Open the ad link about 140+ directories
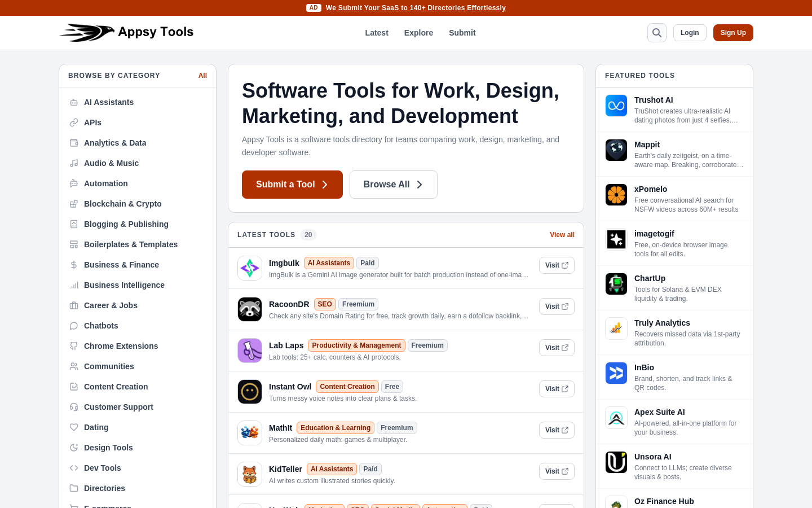 [x=416, y=8]
